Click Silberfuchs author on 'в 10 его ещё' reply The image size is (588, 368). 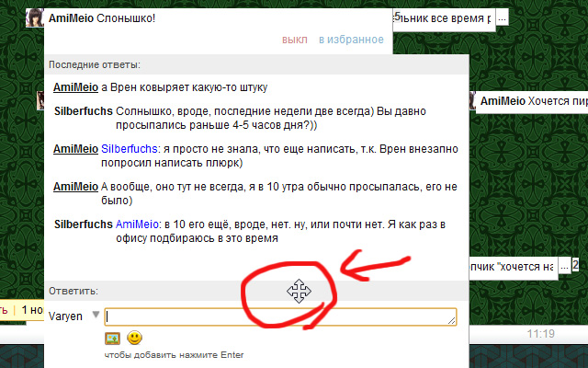84,224
